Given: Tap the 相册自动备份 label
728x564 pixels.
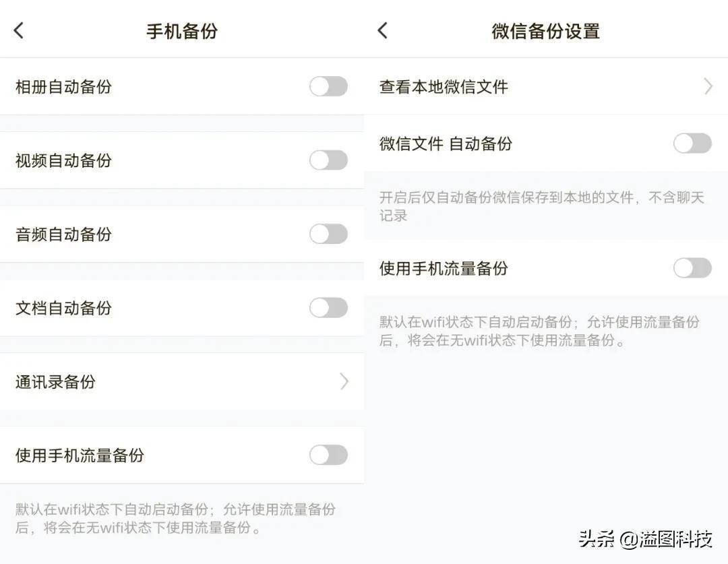Looking at the screenshot, I should [x=63, y=87].
